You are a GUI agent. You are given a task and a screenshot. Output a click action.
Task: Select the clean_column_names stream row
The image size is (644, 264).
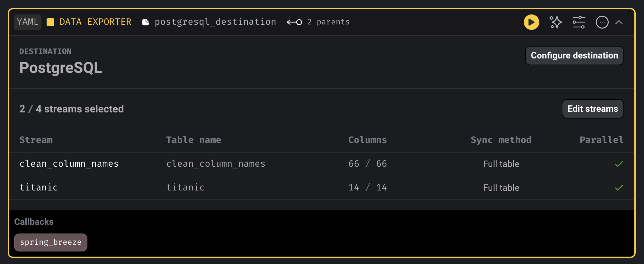coord(322,164)
